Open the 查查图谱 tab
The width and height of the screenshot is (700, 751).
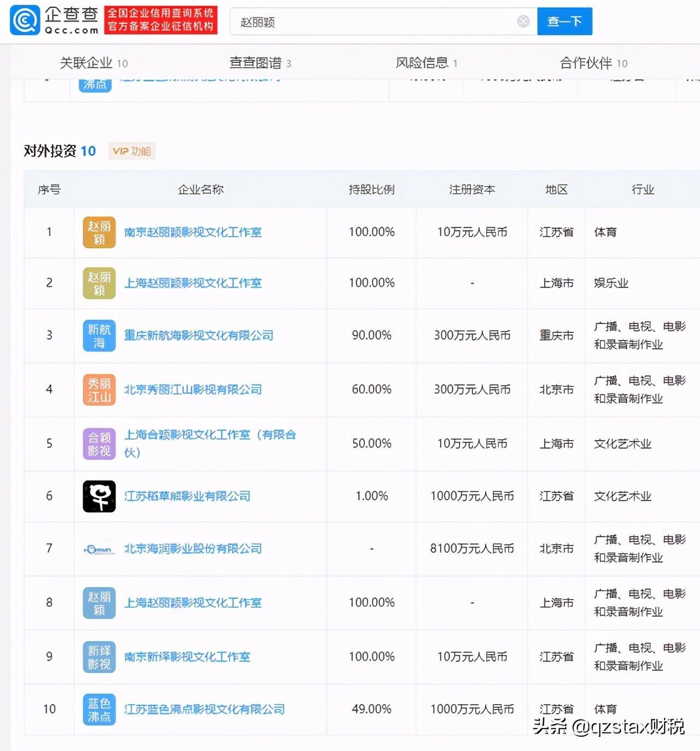coord(260,63)
